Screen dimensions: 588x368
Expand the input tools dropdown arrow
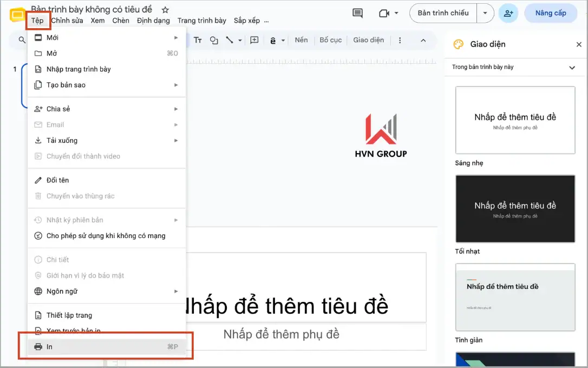[283, 41]
